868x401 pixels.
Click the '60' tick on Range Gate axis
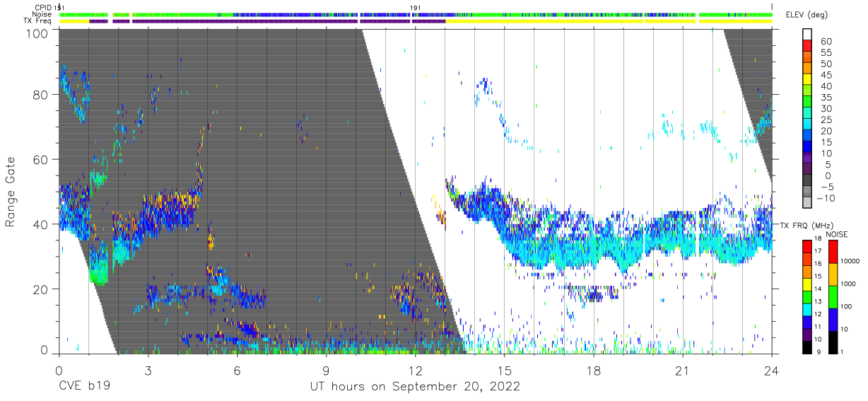pyautogui.click(x=42, y=160)
